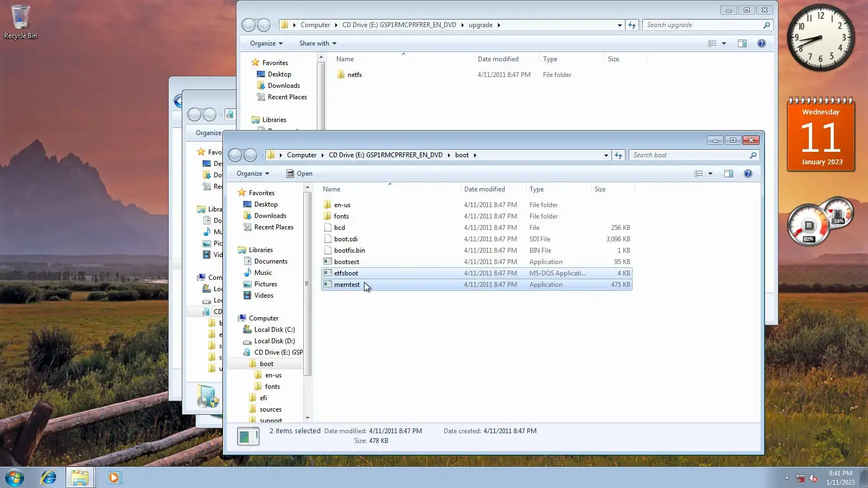This screenshot has width=868, height=488.
Task: Launch Windows Media Player from the taskbar
Action: (114, 478)
